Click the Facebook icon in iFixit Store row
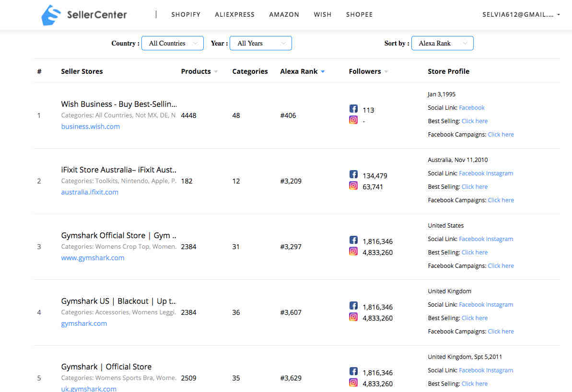The height and width of the screenshot is (392, 572). pyautogui.click(x=353, y=174)
